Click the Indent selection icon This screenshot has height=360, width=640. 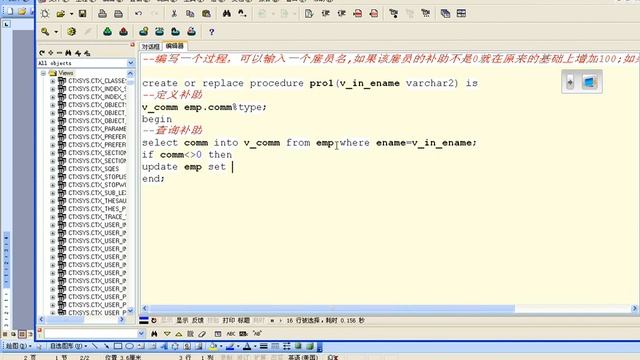click(x=325, y=14)
